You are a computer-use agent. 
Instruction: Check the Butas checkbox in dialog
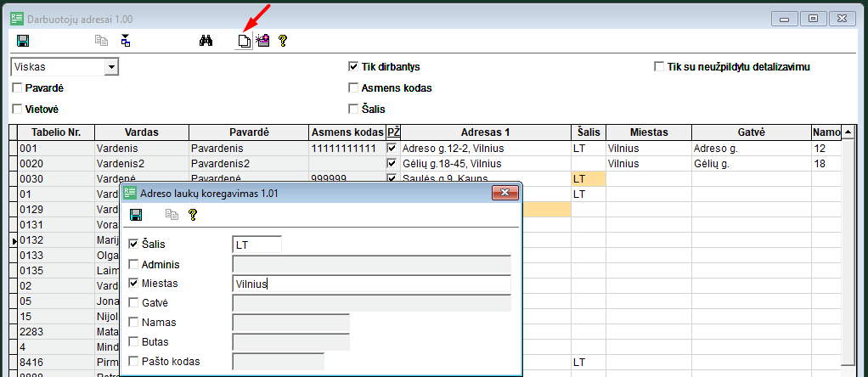pos(133,341)
